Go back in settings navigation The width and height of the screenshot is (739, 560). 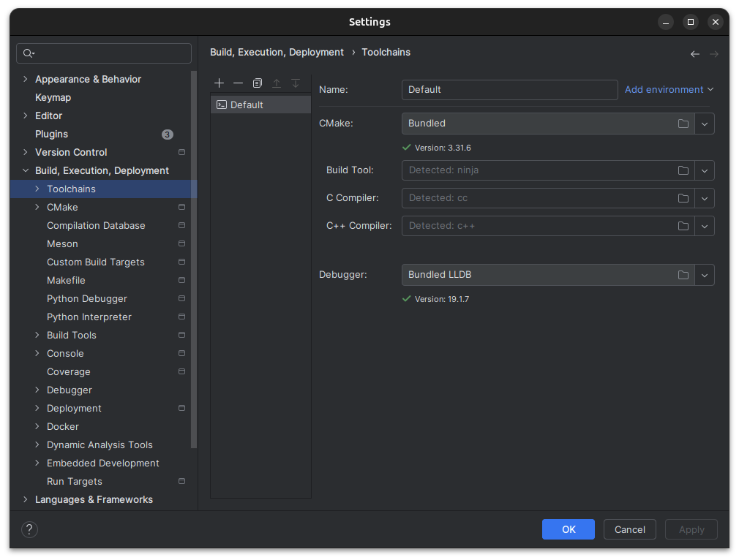point(694,54)
